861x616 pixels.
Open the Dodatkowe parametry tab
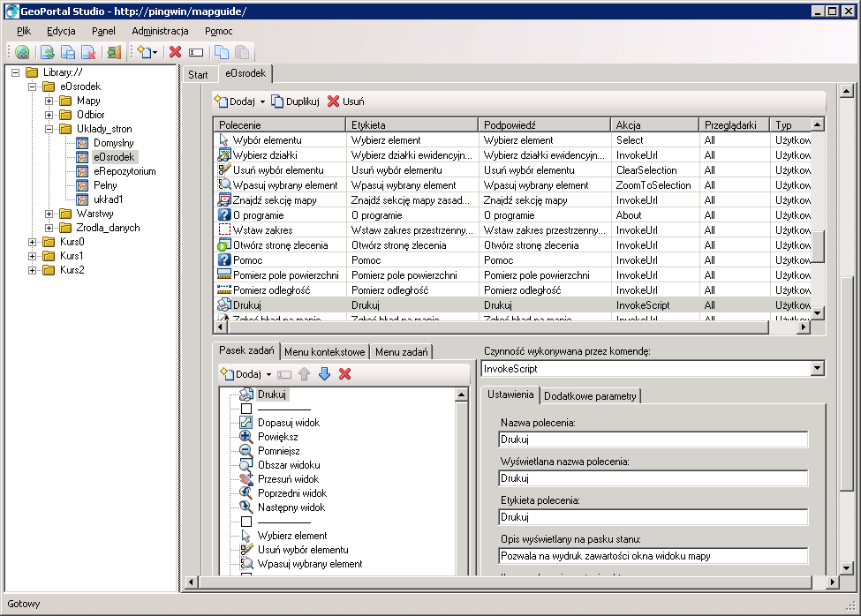tap(590, 396)
